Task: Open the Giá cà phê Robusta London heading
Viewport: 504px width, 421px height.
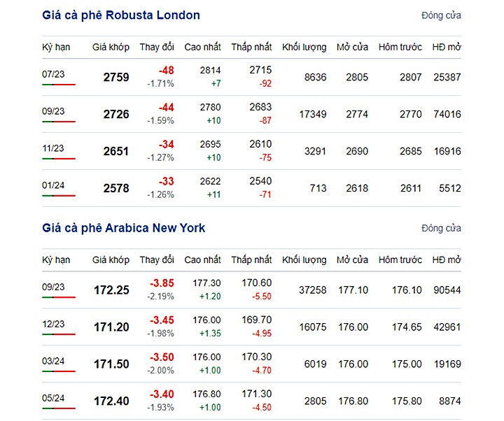Action: point(121,15)
